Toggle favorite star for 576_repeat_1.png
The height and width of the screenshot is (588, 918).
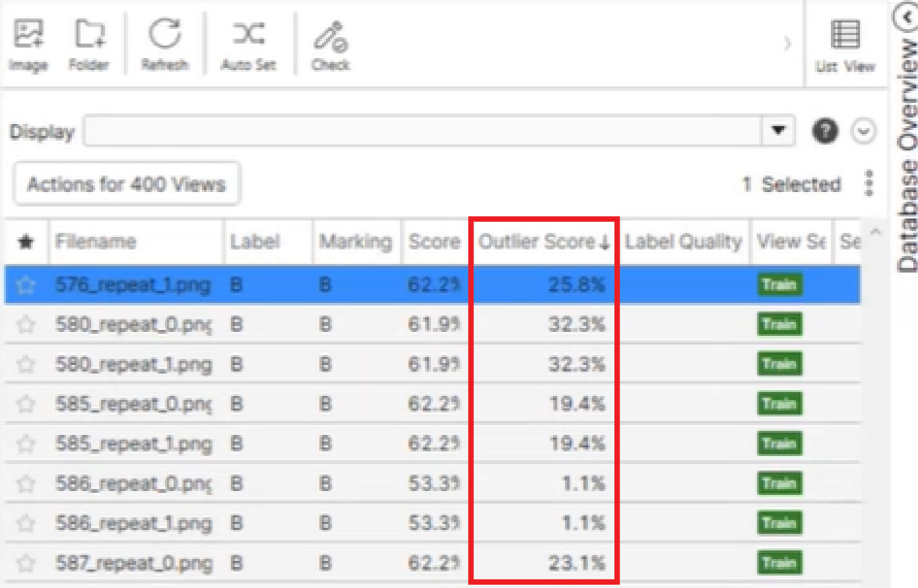(26, 285)
